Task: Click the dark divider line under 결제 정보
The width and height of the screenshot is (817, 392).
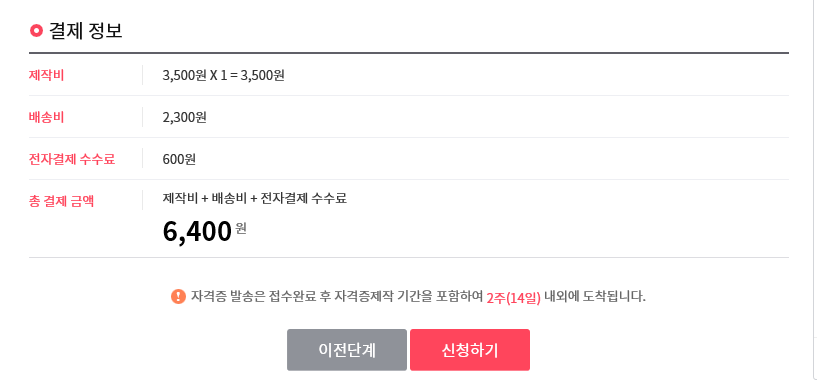Action: [x=409, y=53]
